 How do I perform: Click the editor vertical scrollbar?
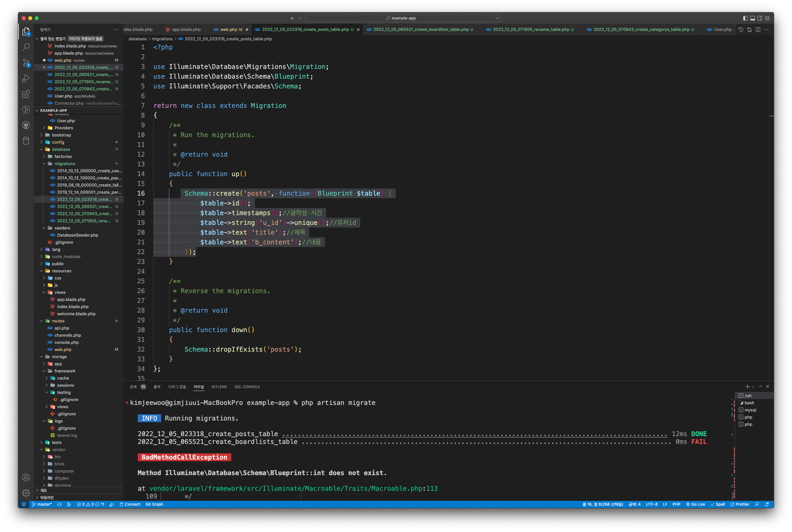(x=771, y=203)
